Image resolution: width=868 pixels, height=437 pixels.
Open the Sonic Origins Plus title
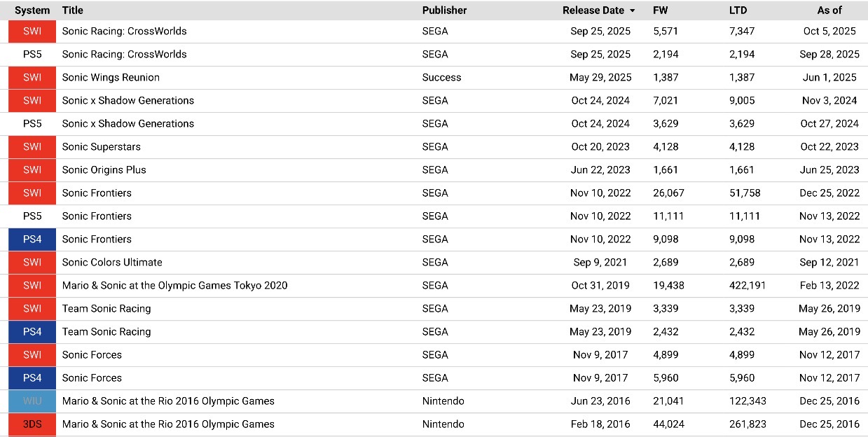click(104, 170)
